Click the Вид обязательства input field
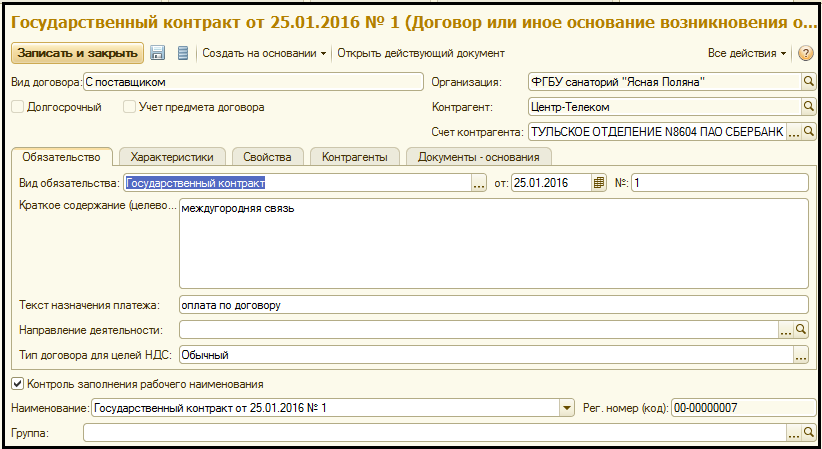822x449 pixels. (298, 183)
